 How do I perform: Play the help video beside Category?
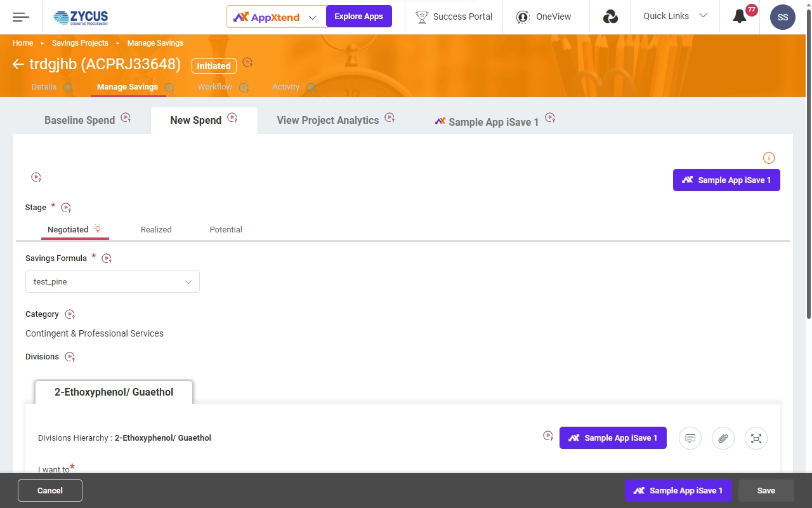pos(70,314)
